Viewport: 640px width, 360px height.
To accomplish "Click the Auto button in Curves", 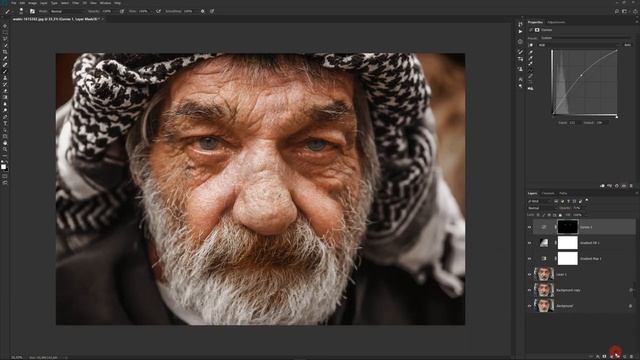I will point(627,45).
